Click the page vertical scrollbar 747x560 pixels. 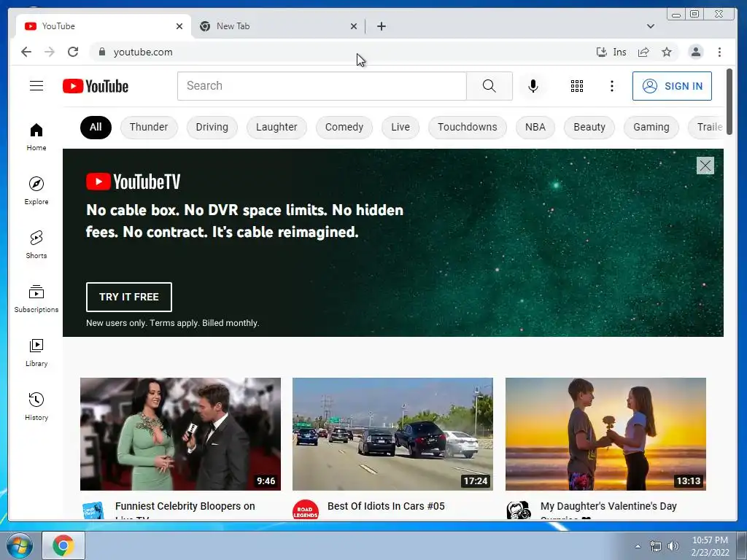(729, 102)
